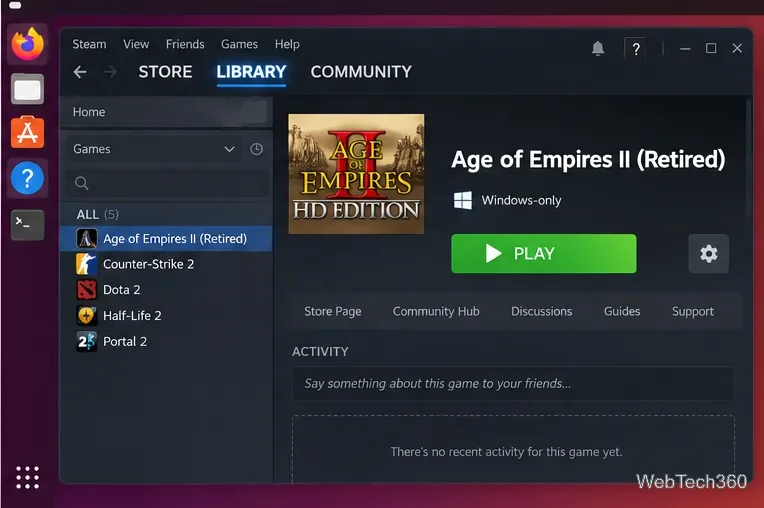Click the search magnifier icon in library
The height and width of the screenshot is (508, 764).
click(x=82, y=183)
